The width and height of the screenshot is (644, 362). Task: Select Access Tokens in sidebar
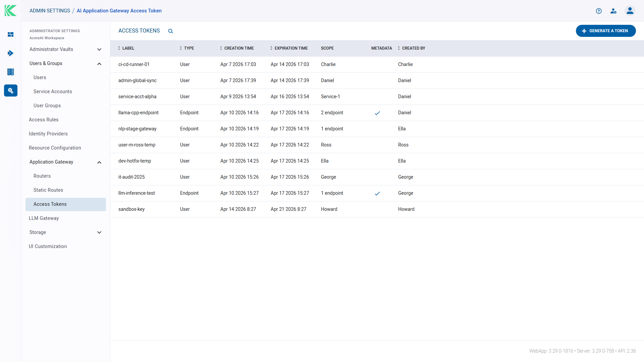pyautogui.click(x=66, y=204)
